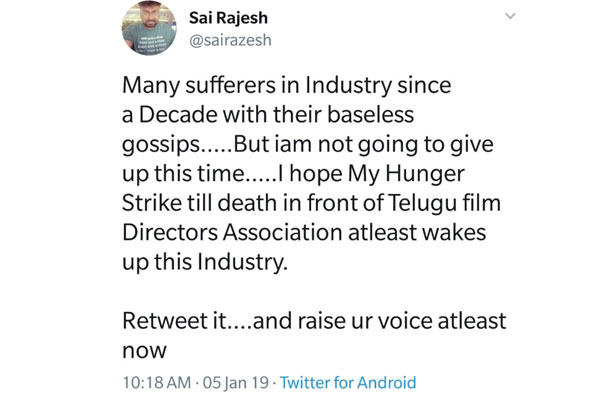Open Sai Rajesh's profile picture
This screenshot has width=600, height=400.
point(149,28)
